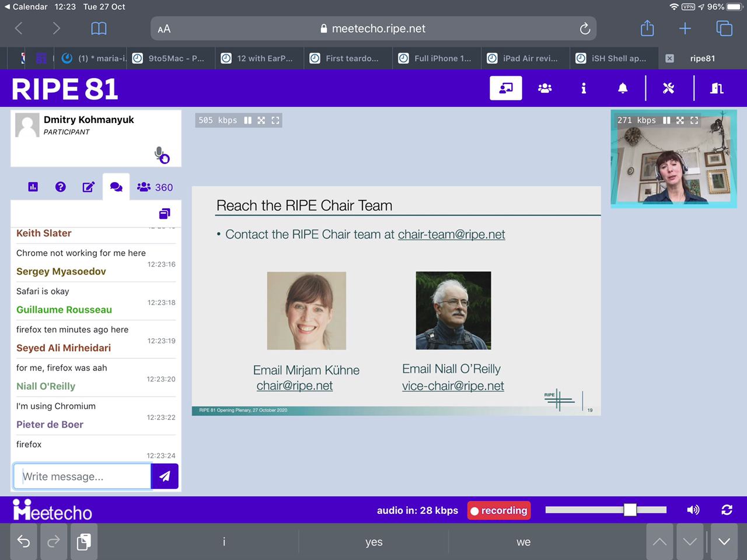Click the leave meeting door icon
The image size is (747, 560).
[717, 88]
